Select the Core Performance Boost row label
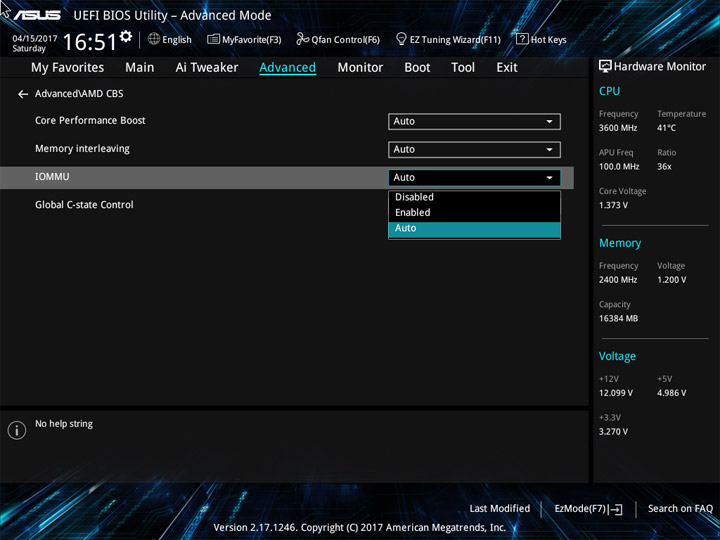The image size is (720, 540). [x=90, y=121]
